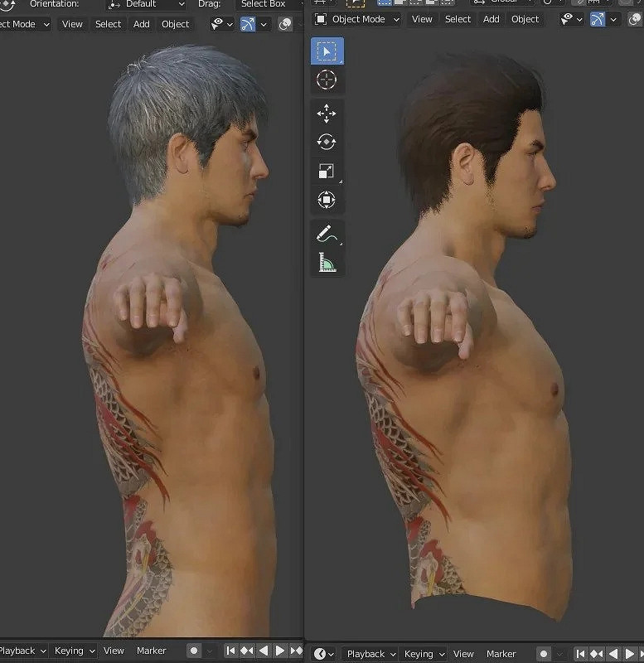Open the Keying popover in right timeline
This screenshot has width=644, height=663.
[424, 654]
